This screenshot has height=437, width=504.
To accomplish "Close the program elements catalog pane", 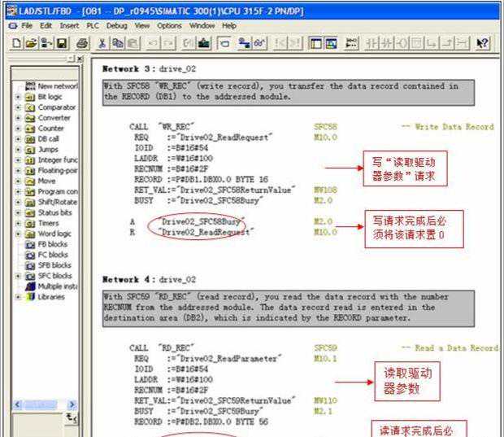I will pyautogui.click(x=80, y=59).
